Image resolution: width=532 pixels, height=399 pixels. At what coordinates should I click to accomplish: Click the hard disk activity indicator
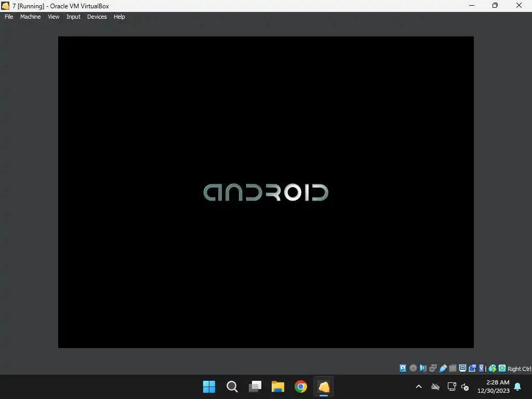pyautogui.click(x=403, y=368)
